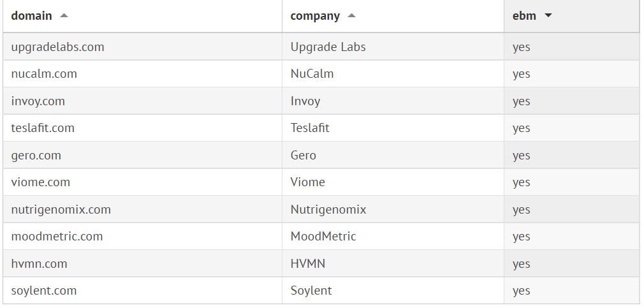This screenshot has height=308, width=644.
Task: Click the moodmetric.com domain cell
Action: [57, 237]
